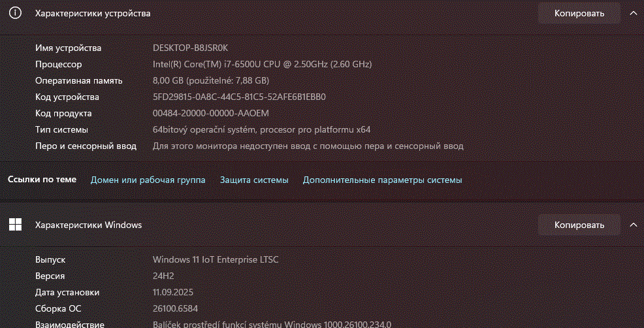The width and height of the screenshot is (644, 328).
Task: Select device ID 5FD29815-0A8C-44C5-81C5-52AFE6B1EBB0
Action: coord(239,97)
